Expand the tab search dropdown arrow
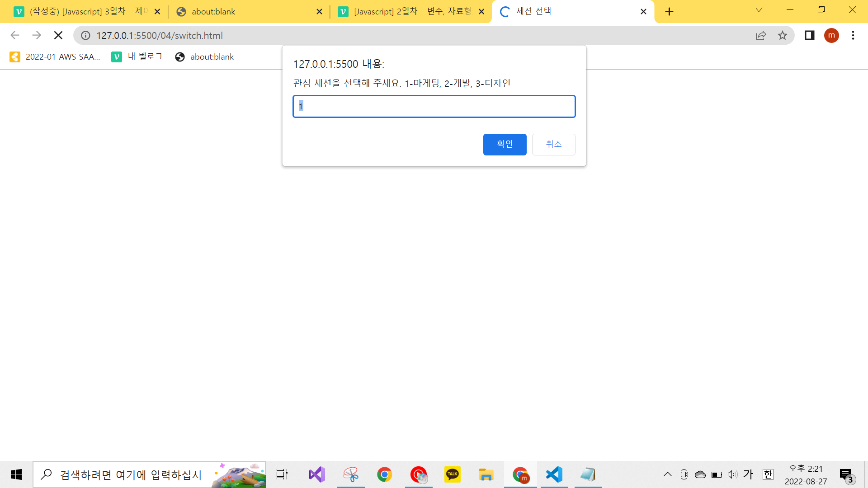Screen dimensions: 868x488 point(759,10)
